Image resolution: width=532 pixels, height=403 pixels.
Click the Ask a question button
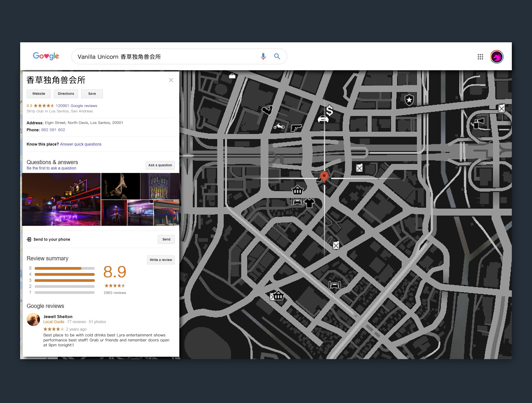(160, 165)
